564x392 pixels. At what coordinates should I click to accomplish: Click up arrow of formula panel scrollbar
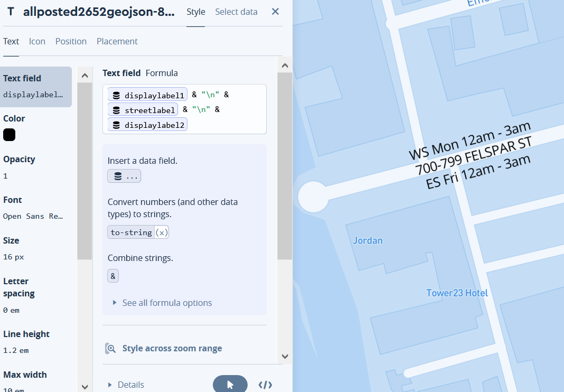[285, 66]
